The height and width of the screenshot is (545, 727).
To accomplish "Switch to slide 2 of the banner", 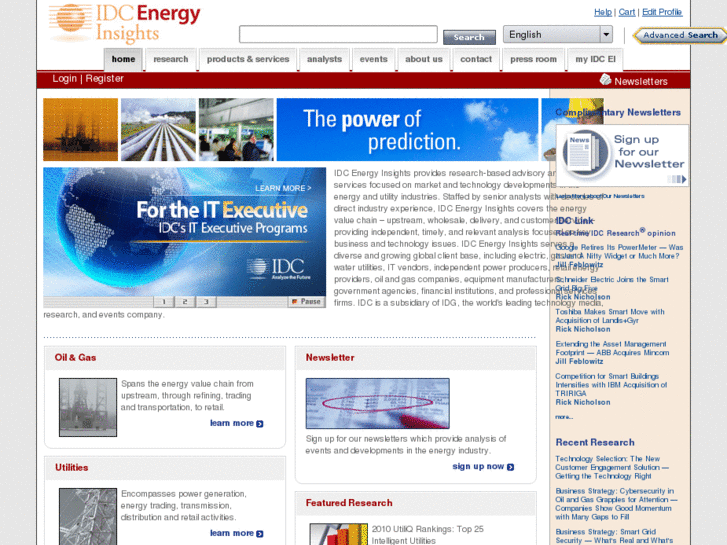I will point(184,301).
